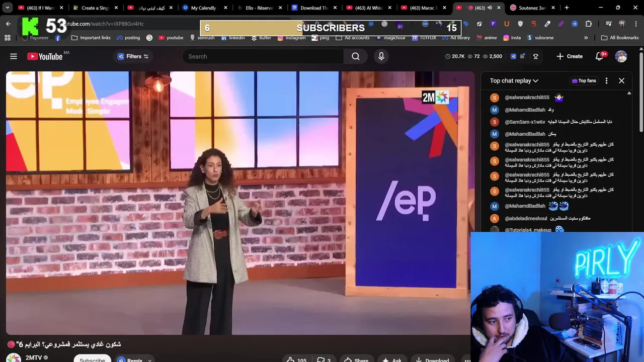Open the Ad accounts bookmark folder

tap(353, 38)
